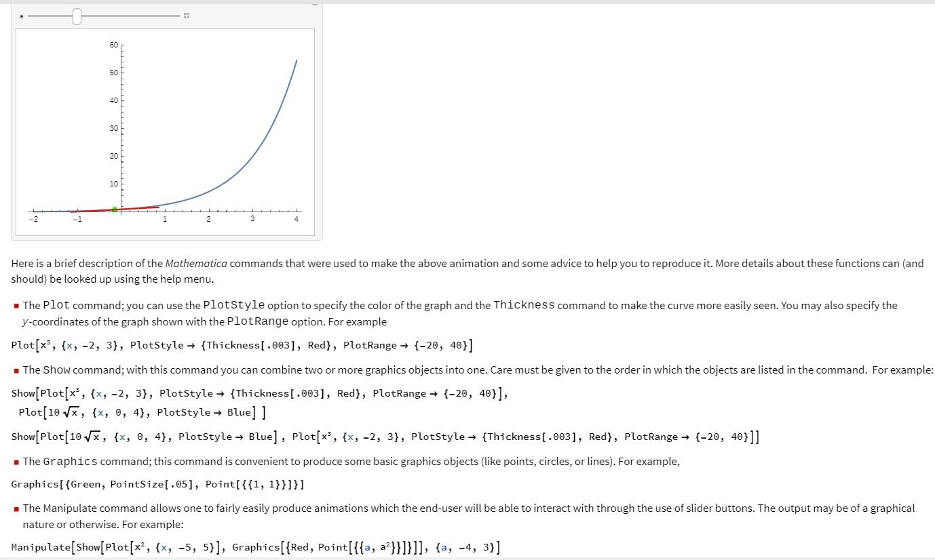Click the red bullet beside the Show description

(x=16, y=369)
